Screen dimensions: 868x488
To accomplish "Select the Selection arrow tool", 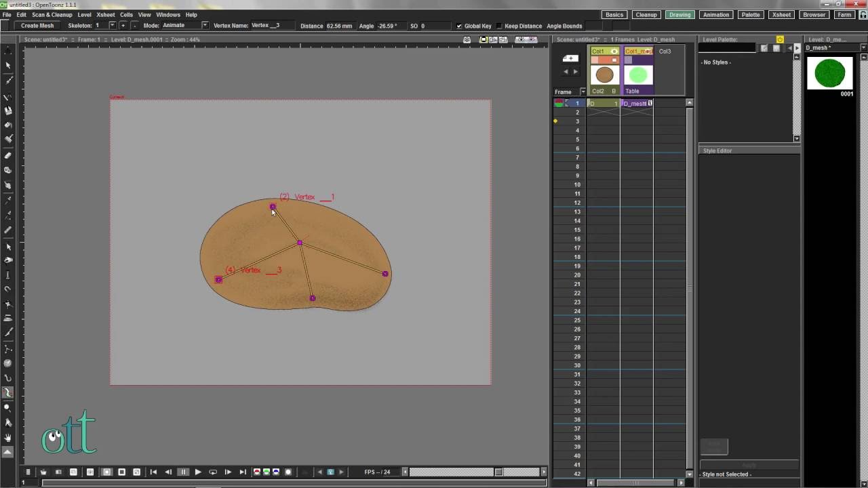I will point(8,65).
